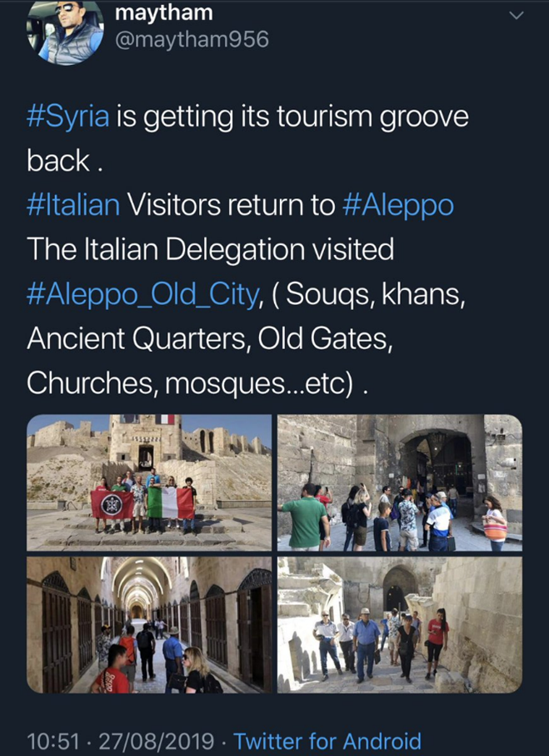Viewport: 549px width, 756px height.
Task: Tap "The Italian Delegation visited" line
Action: click(x=210, y=249)
